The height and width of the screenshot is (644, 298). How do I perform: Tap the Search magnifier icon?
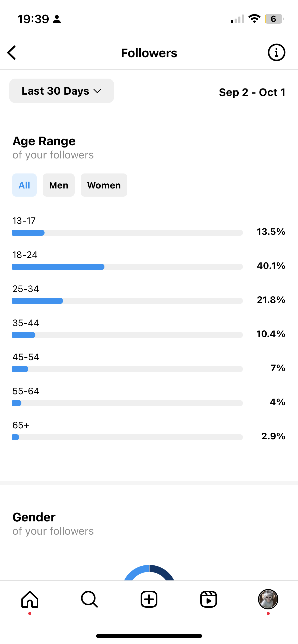tap(89, 599)
